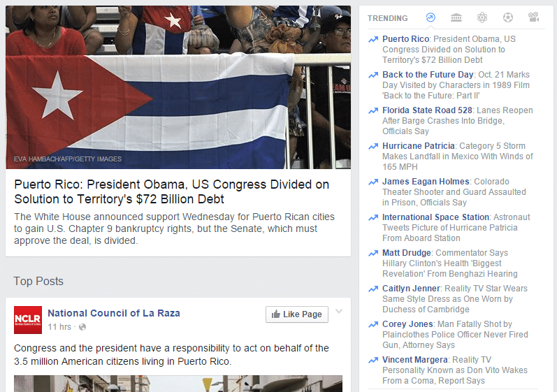
Task: Open Science and Technology trending icon
Action: tap(482, 17)
